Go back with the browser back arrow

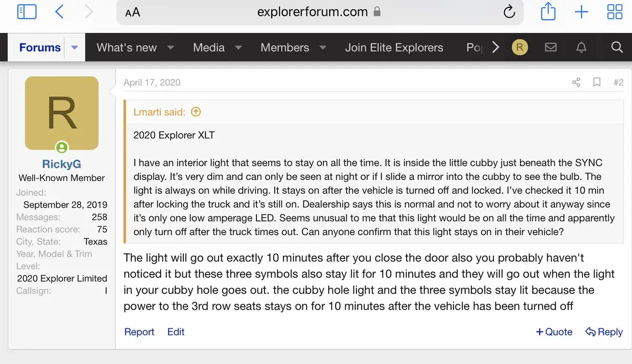(x=59, y=12)
